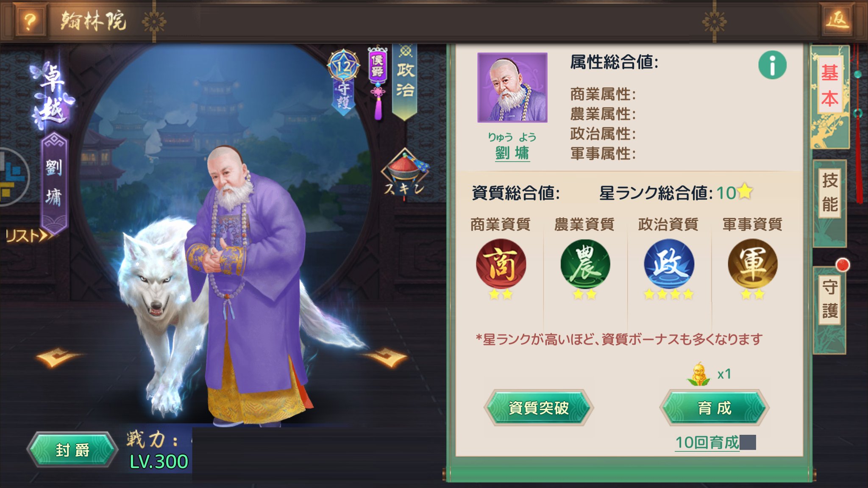Show next retainer with right arrow
The width and height of the screenshot is (868, 488).
click(387, 357)
